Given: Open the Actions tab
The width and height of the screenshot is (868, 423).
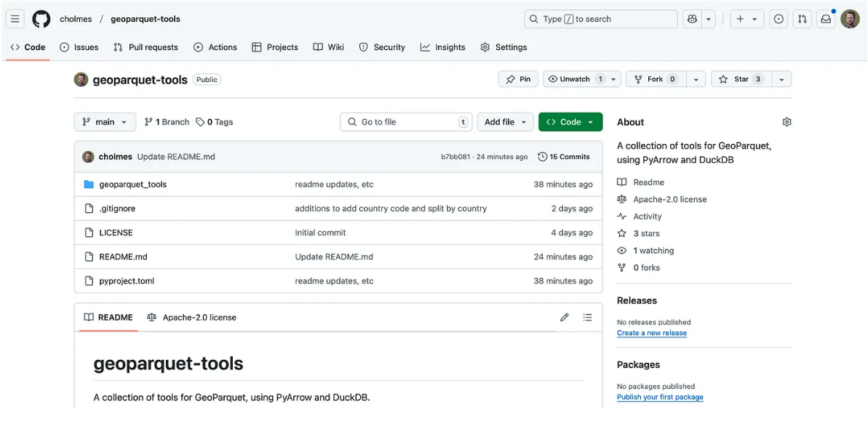Looking at the screenshot, I should click(x=215, y=47).
